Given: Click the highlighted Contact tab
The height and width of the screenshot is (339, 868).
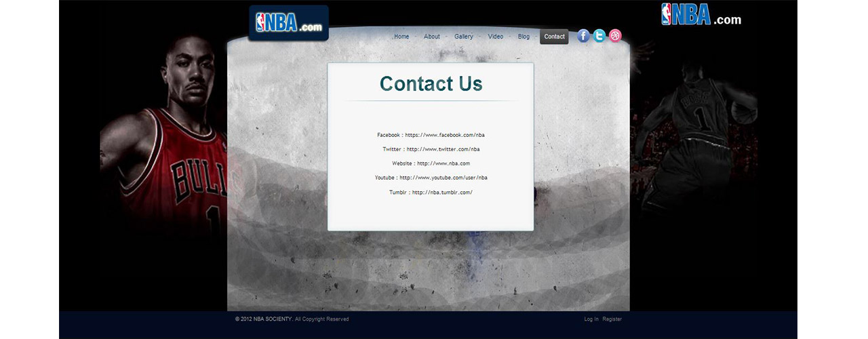Looking at the screenshot, I should click(x=554, y=37).
